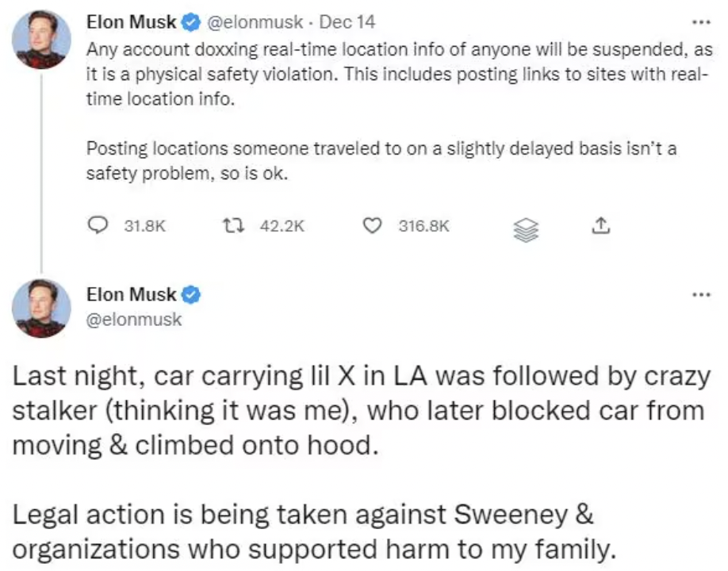Click the 316.8K likes count
Image resolution: width=728 pixels, height=571 pixels.
pos(423,226)
